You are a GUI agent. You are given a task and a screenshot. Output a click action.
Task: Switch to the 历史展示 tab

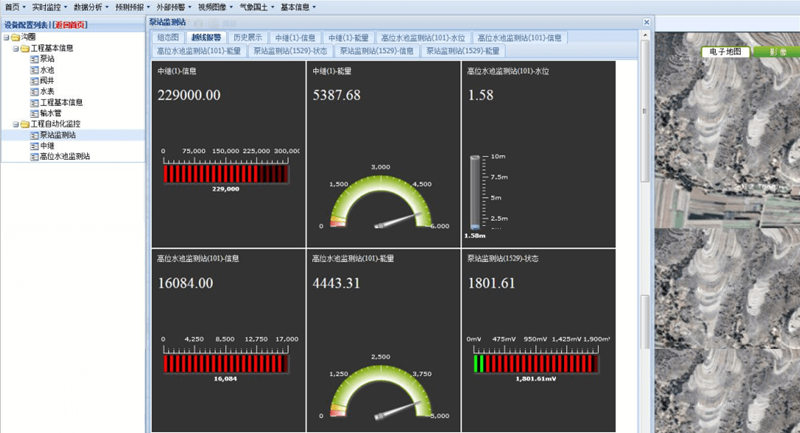coord(247,37)
